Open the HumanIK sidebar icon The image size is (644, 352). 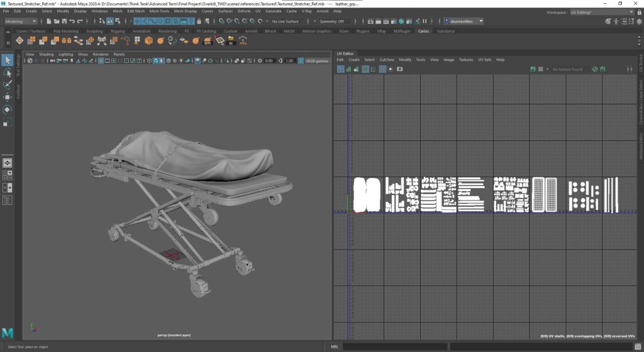(616, 21)
